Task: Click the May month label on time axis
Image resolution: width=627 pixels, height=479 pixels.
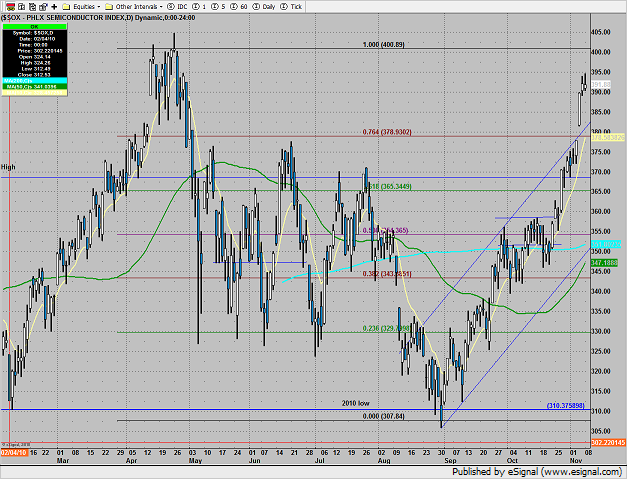Action: point(196,461)
